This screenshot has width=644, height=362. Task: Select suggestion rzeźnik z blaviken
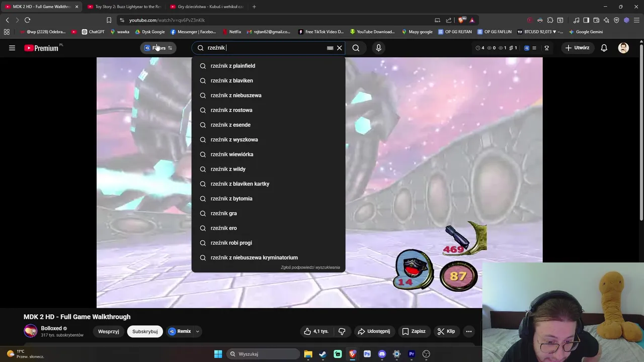coord(268,80)
